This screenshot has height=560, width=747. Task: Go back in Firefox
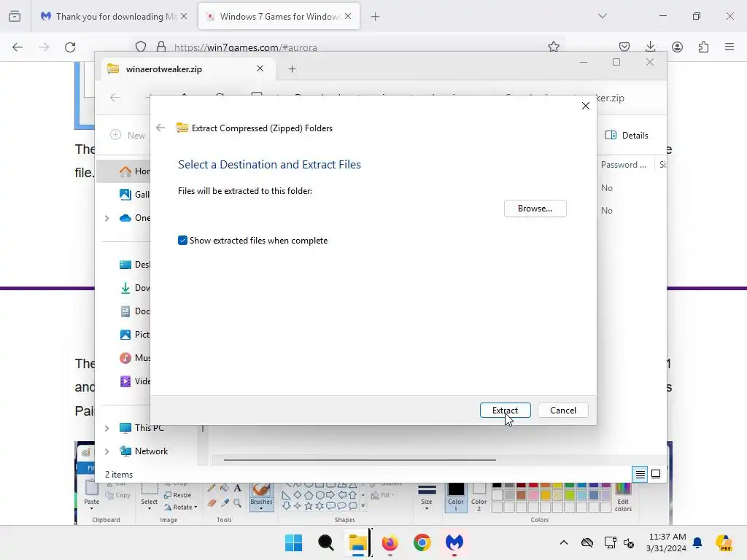coord(18,47)
